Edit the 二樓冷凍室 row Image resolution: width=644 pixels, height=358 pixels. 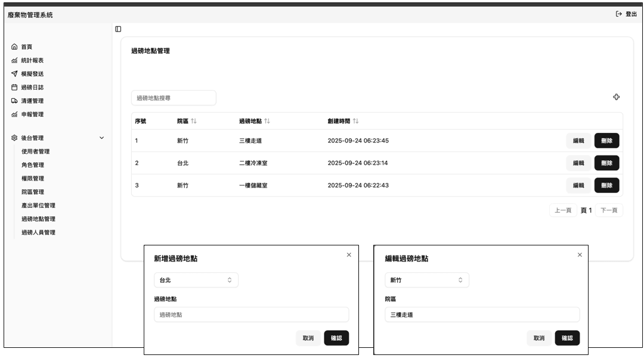click(x=578, y=163)
